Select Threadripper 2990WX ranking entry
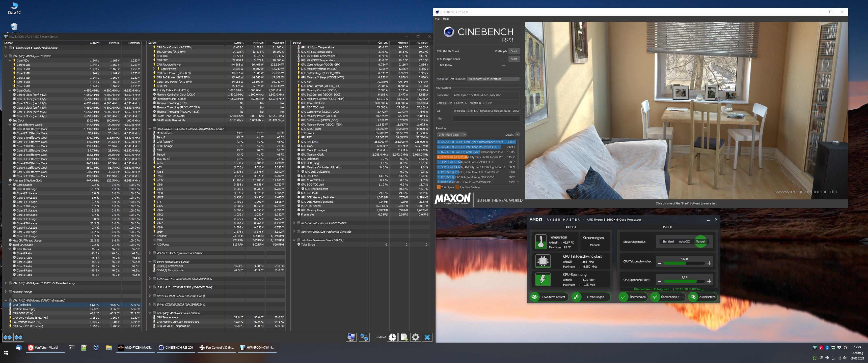Screen dimensions: 868x363 [x=476, y=142]
